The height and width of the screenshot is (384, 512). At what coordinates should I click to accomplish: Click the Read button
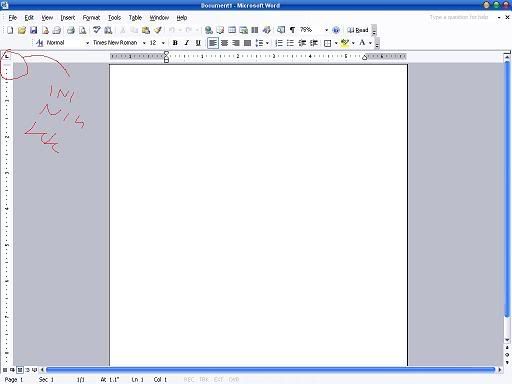(358, 30)
